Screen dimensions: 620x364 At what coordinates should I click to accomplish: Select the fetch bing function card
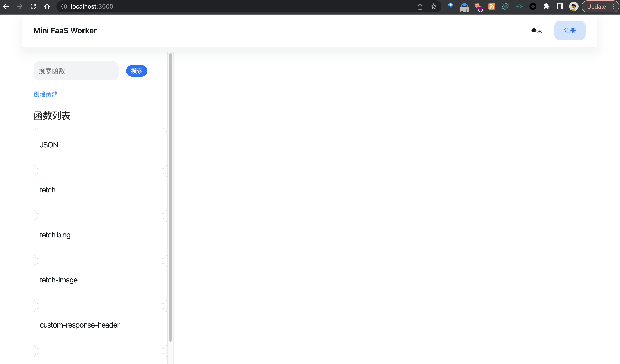(x=100, y=238)
